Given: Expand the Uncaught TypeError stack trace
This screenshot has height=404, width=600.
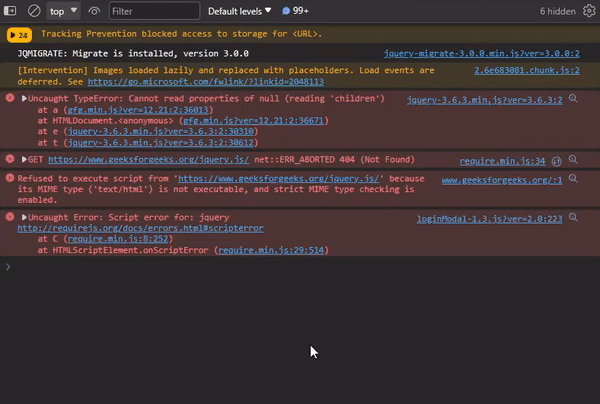Looking at the screenshot, I should coord(24,98).
